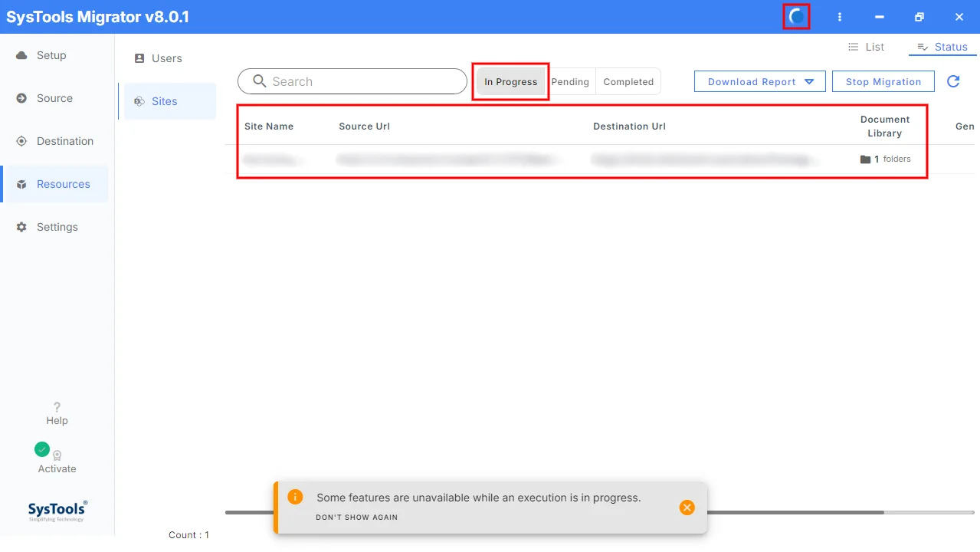This screenshot has width=980, height=552.
Task: Open the Settings section
Action: pos(54,227)
